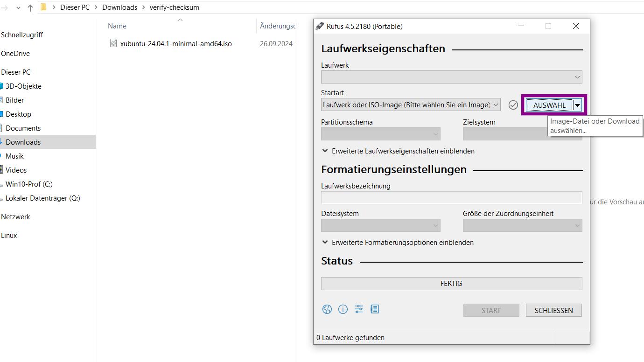Click the AUSWAHL button

(x=549, y=105)
